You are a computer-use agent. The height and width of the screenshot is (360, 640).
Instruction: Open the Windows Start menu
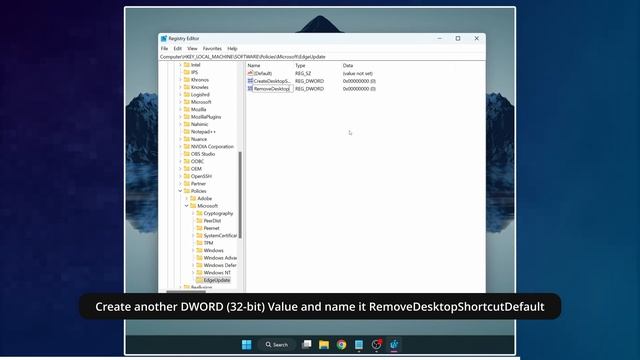coord(247,344)
